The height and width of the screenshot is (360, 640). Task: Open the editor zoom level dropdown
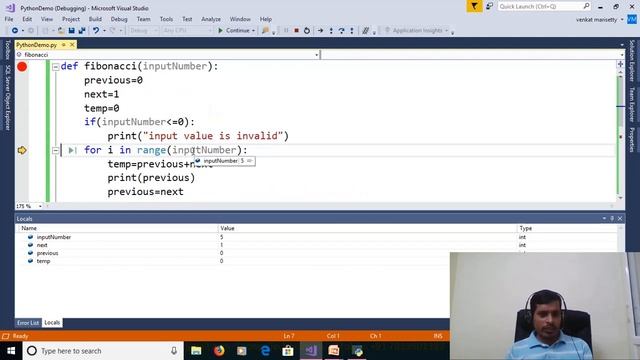[x=40, y=206]
